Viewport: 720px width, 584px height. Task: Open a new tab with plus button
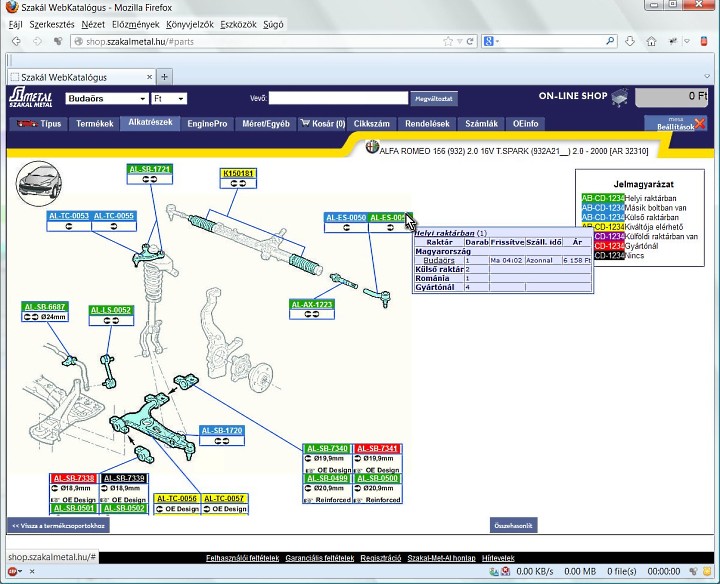point(164,77)
